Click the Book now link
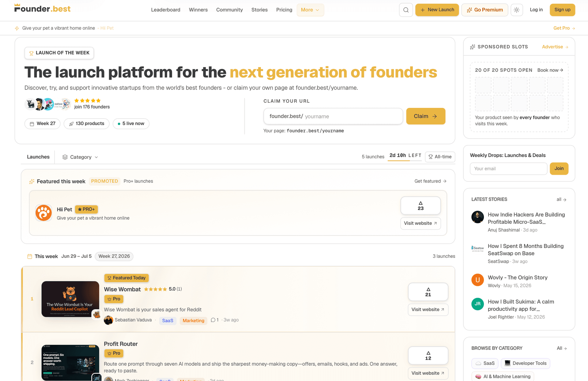This screenshot has width=588, height=381. (x=550, y=70)
